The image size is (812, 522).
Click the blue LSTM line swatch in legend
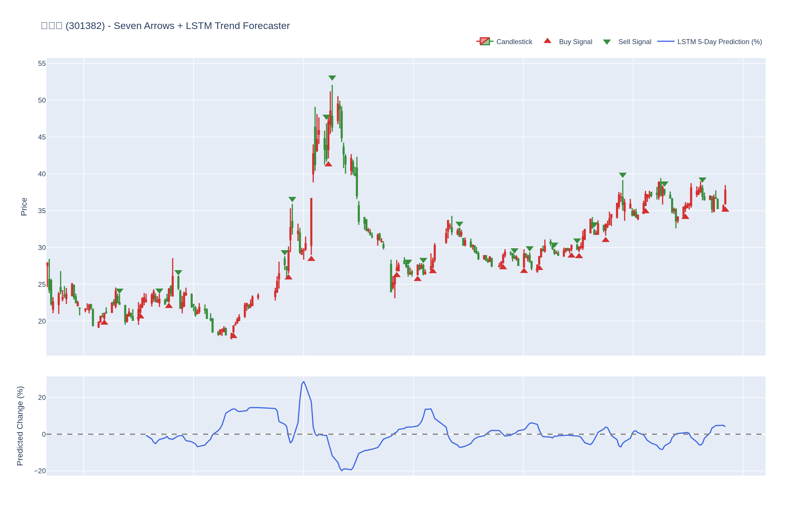[665, 41]
